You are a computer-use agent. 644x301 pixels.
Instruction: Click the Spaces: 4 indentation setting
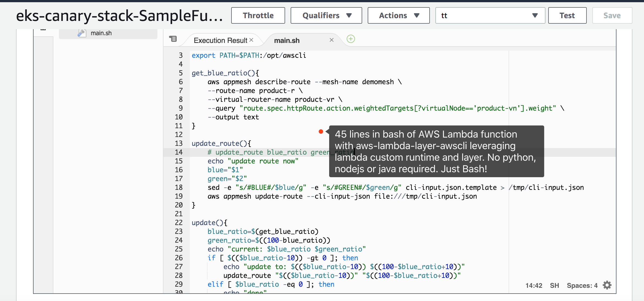(582, 286)
